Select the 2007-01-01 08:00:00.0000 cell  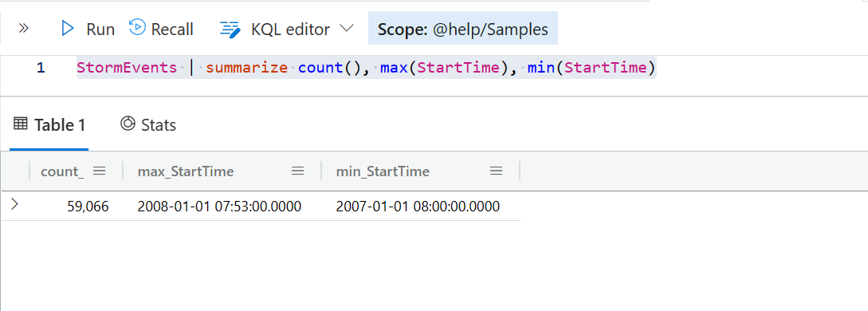pos(418,207)
